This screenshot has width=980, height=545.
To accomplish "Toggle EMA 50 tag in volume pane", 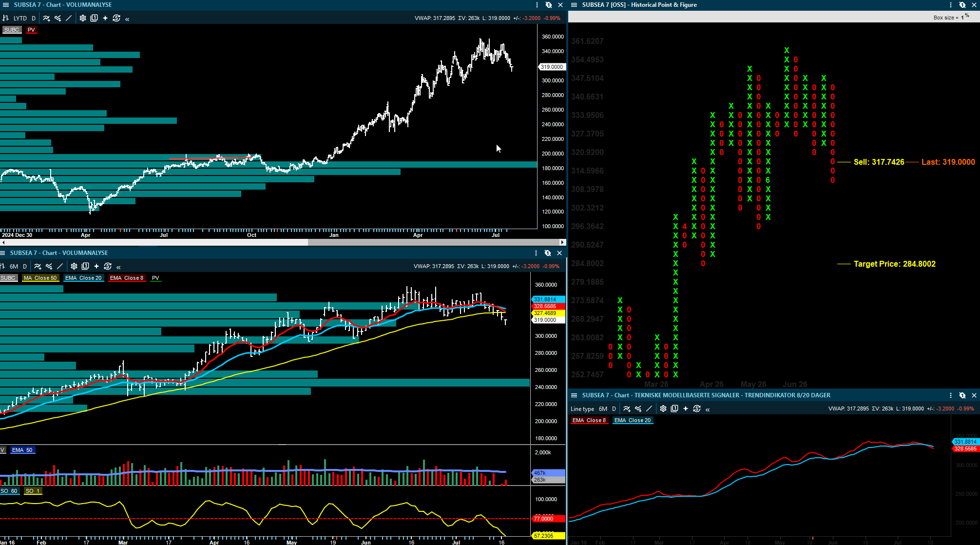I will point(22,450).
